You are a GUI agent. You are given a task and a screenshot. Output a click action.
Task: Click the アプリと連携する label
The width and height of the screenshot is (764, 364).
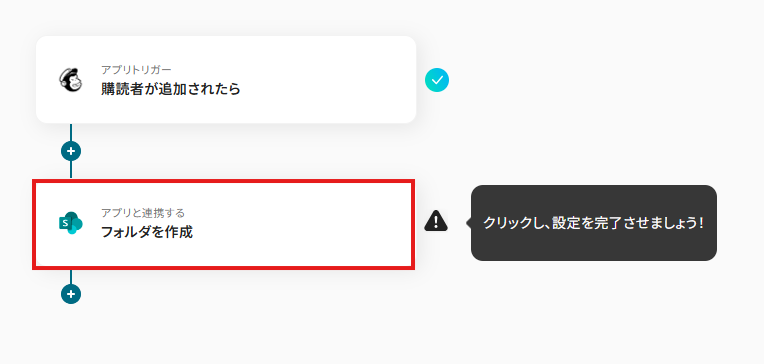(x=143, y=213)
